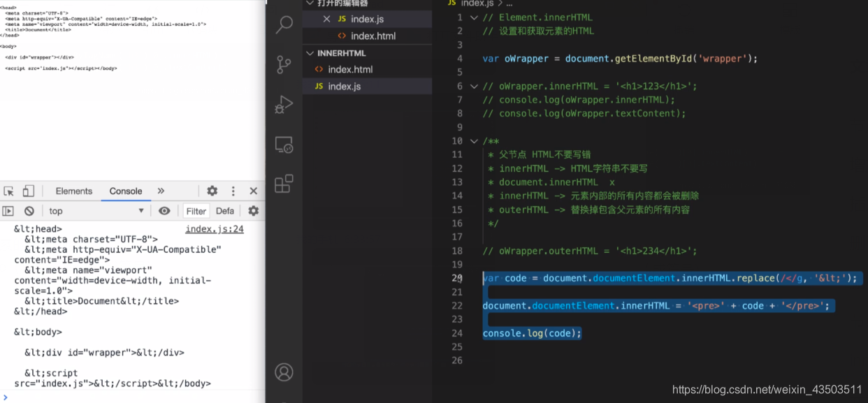Screen dimensions: 868x403
Task: Fold the comment block at line 1
Action: (x=474, y=17)
